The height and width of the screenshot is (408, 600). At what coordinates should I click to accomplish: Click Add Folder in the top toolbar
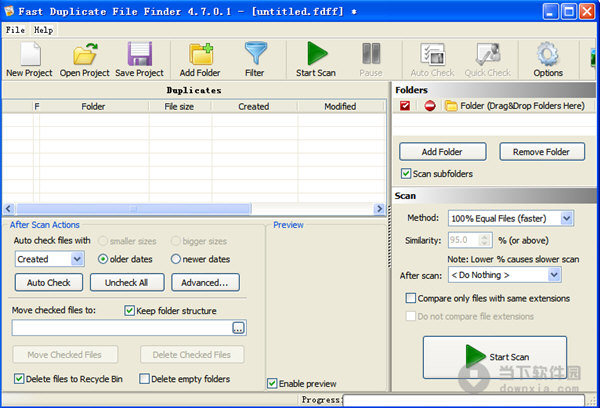(200, 60)
